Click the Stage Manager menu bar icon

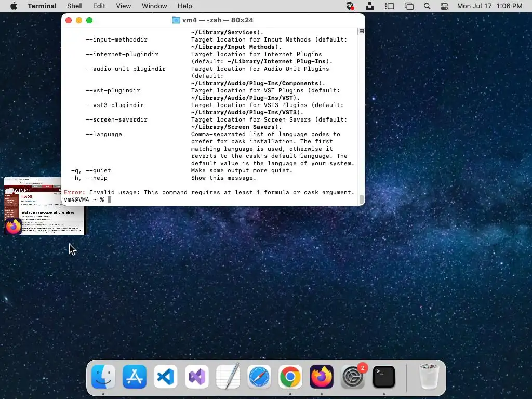point(390,6)
